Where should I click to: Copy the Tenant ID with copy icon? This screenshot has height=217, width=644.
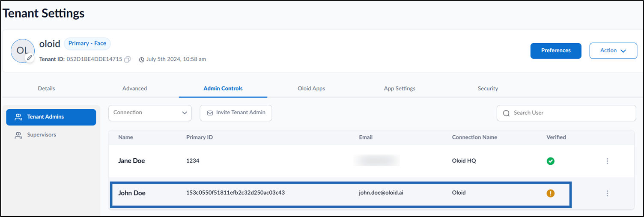point(127,59)
